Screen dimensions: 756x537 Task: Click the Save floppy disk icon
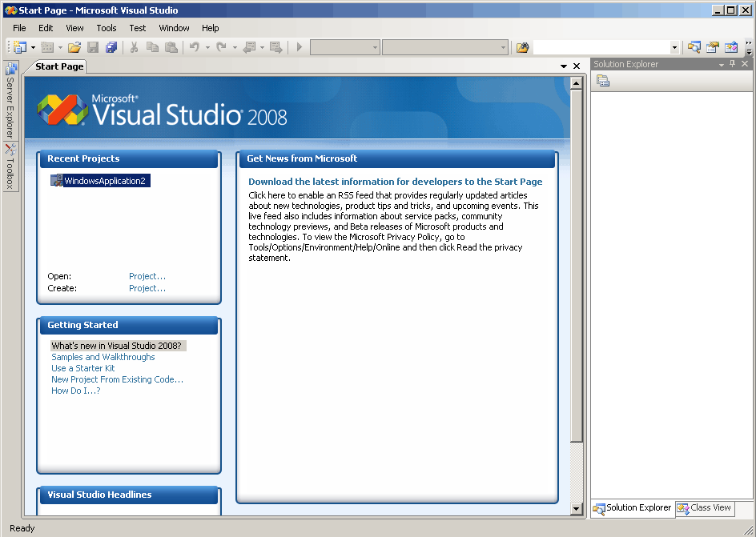pos(93,47)
